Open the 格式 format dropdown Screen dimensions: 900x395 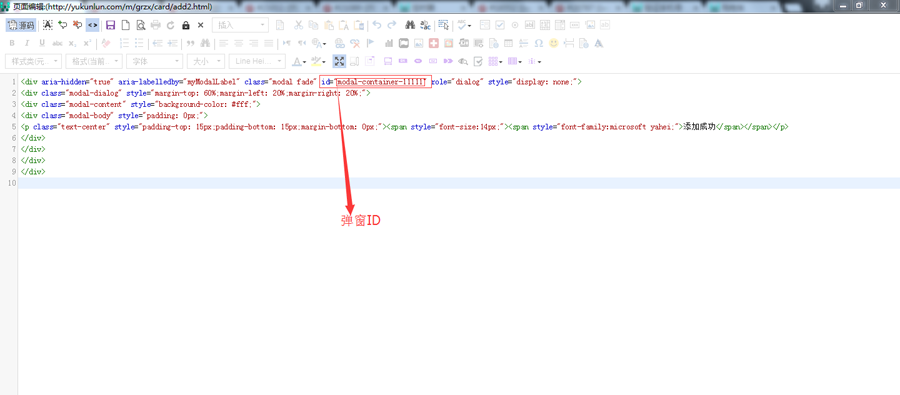[x=94, y=61]
